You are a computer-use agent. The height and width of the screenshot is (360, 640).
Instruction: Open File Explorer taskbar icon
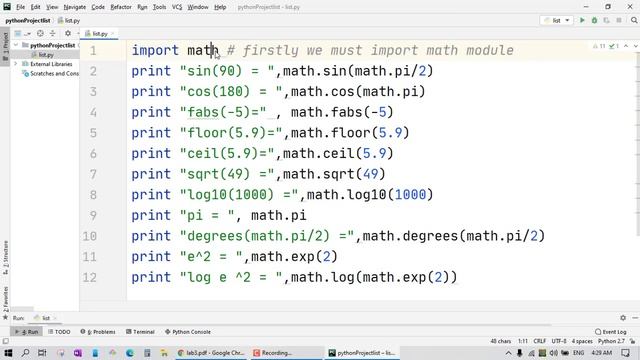164,353
